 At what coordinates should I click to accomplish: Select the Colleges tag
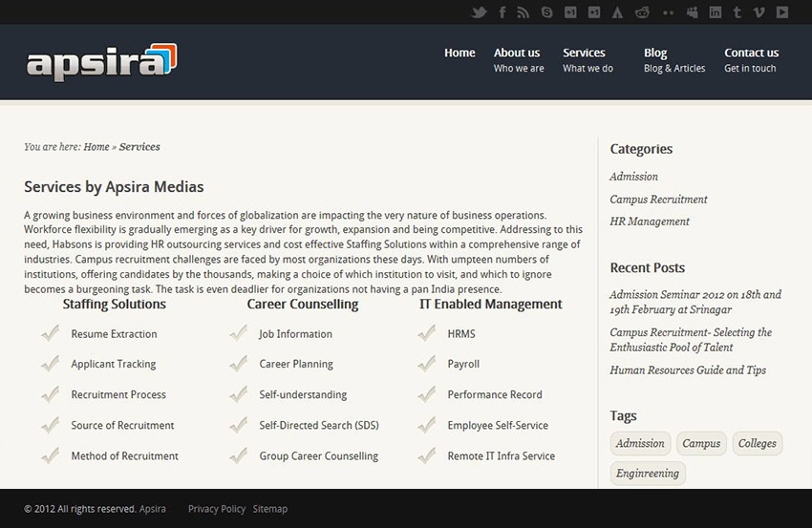(x=758, y=444)
